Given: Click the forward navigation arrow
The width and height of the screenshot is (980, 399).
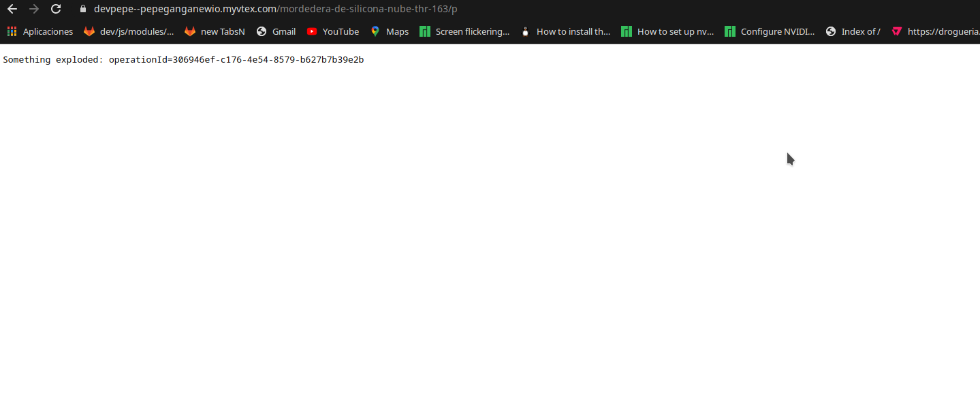Looking at the screenshot, I should pos(33,9).
